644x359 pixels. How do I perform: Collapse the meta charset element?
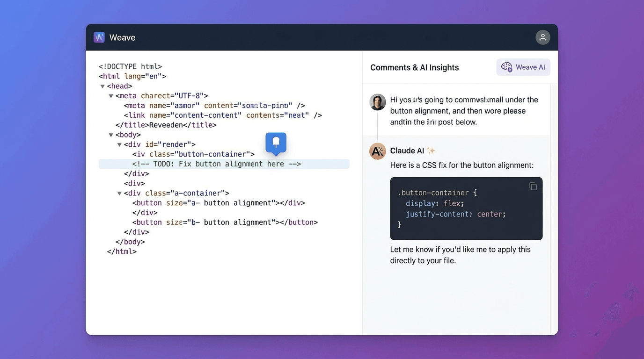(111, 95)
